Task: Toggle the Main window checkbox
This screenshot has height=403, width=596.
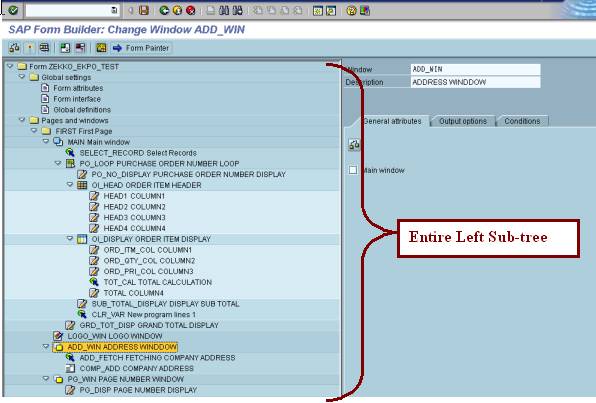Action: [353, 170]
